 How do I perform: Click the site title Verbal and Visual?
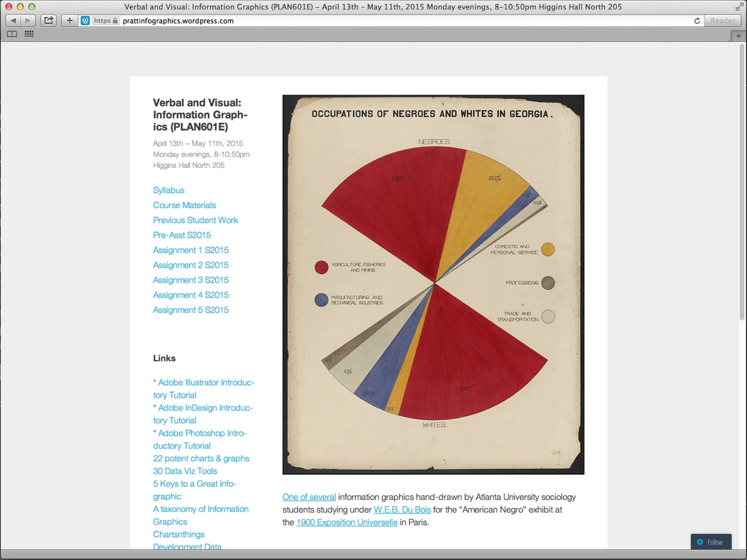tap(200, 115)
